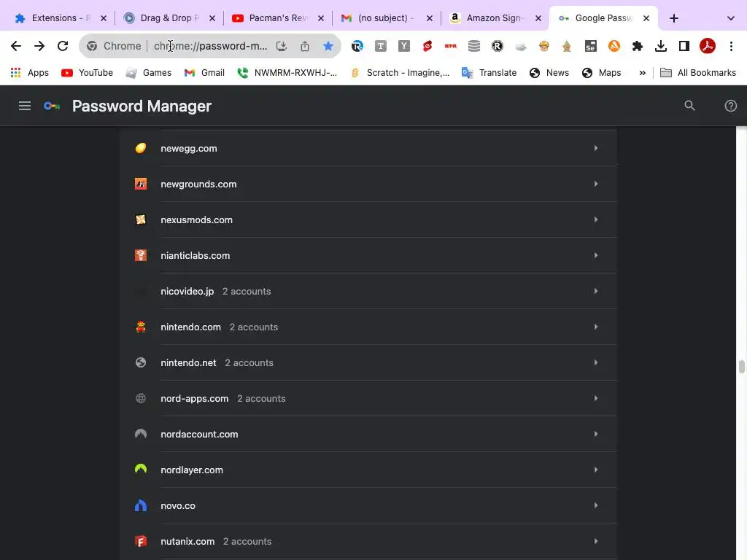
Task: Expand the newgrounds.com entry arrow
Action: 595,184
